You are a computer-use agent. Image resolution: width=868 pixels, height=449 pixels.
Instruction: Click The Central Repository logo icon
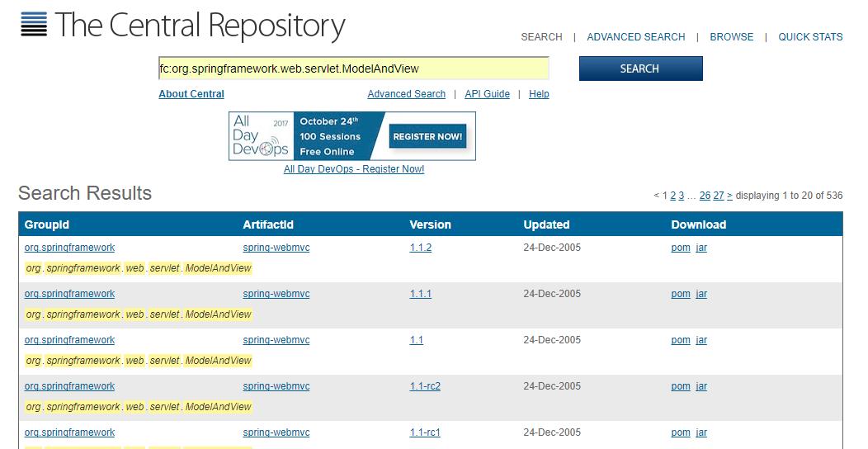pyautogui.click(x=34, y=25)
